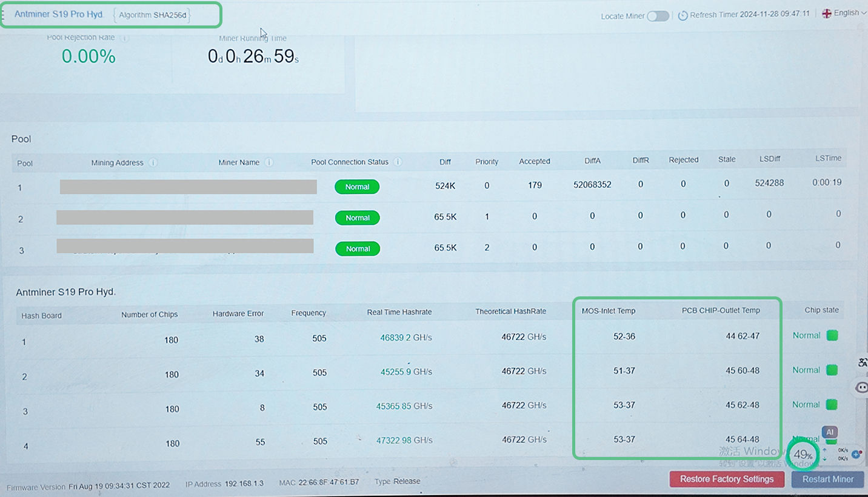Click the UK flag language icon

pos(827,13)
